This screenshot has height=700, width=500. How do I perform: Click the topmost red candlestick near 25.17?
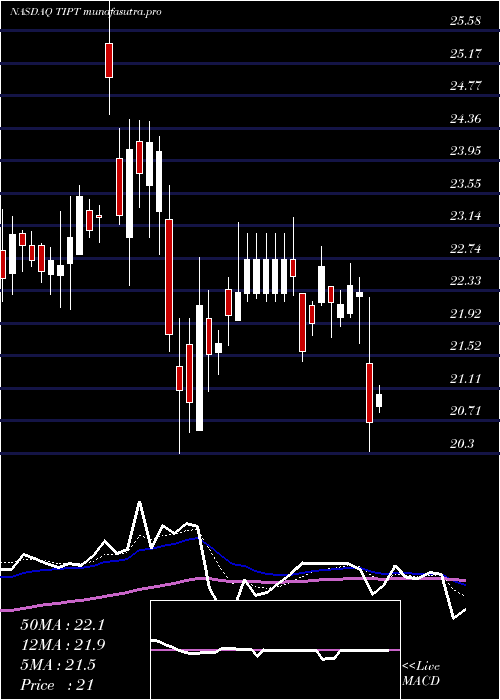(x=109, y=60)
